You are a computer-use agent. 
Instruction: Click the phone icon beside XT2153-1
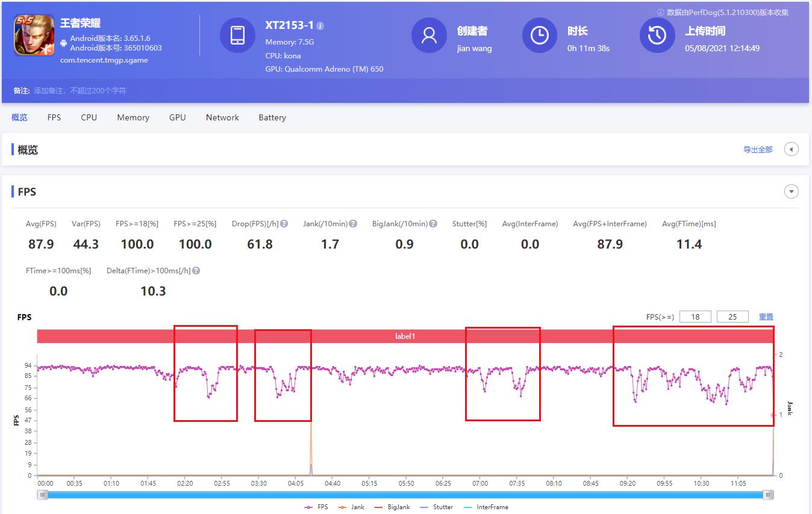tap(237, 36)
